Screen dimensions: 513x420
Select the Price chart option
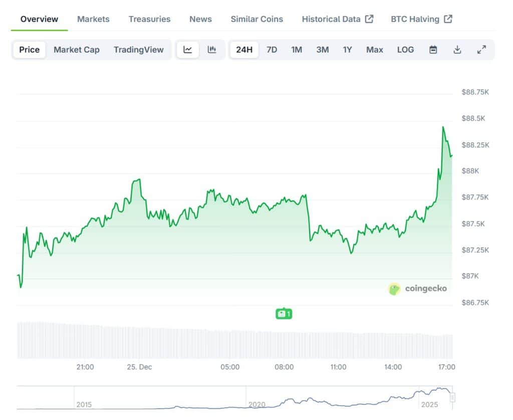coord(30,50)
